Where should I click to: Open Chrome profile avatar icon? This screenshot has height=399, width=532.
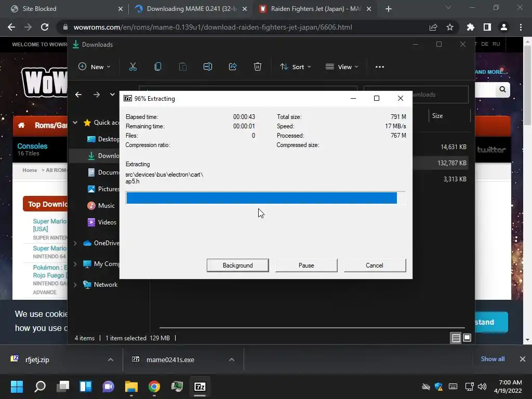point(504,27)
